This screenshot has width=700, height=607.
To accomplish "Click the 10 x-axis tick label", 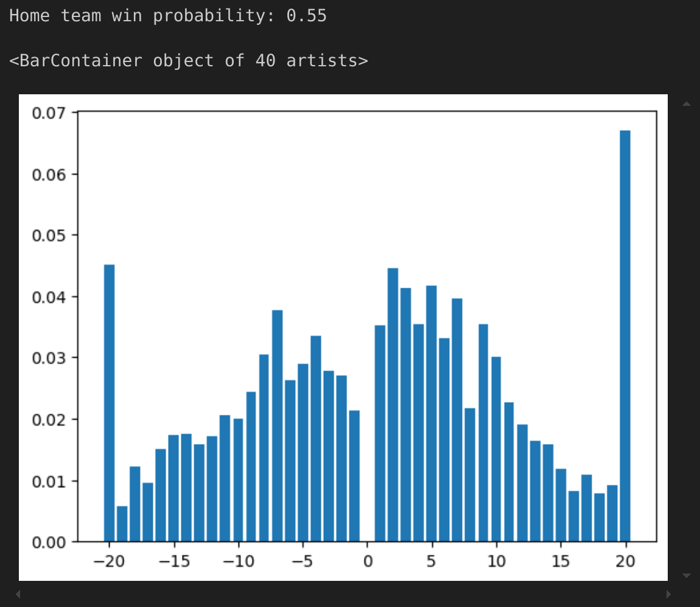I will click(496, 561).
